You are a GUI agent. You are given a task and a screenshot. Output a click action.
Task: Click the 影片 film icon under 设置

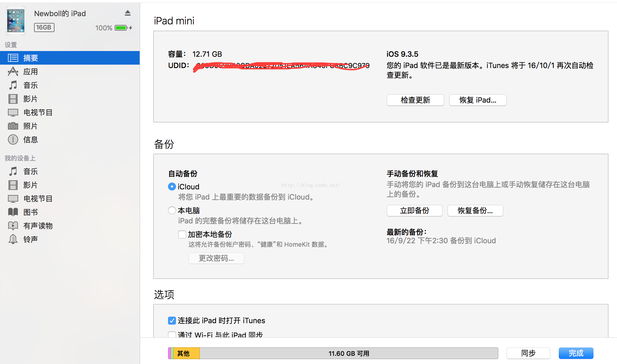coord(13,99)
